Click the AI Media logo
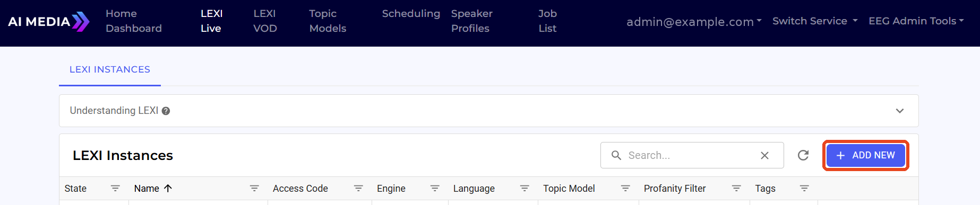Viewport: 980px width, 205px height. [49, 22]
